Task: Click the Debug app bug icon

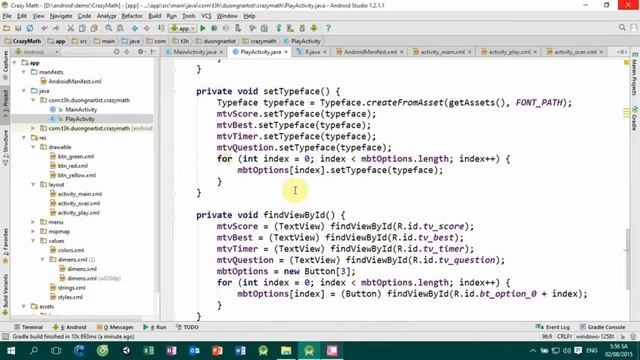Action: (x=214, y=28)
